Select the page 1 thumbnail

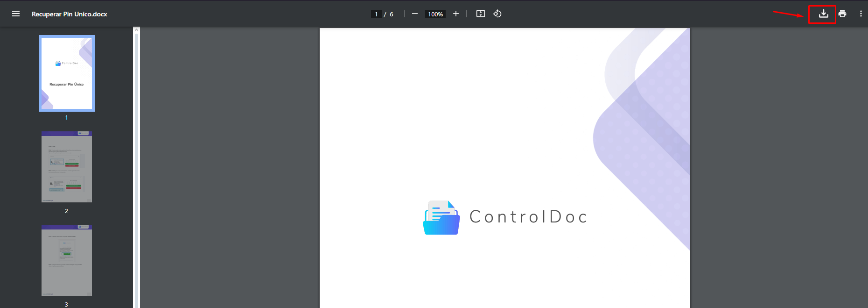pyautogui.click(x=67, y=73)
